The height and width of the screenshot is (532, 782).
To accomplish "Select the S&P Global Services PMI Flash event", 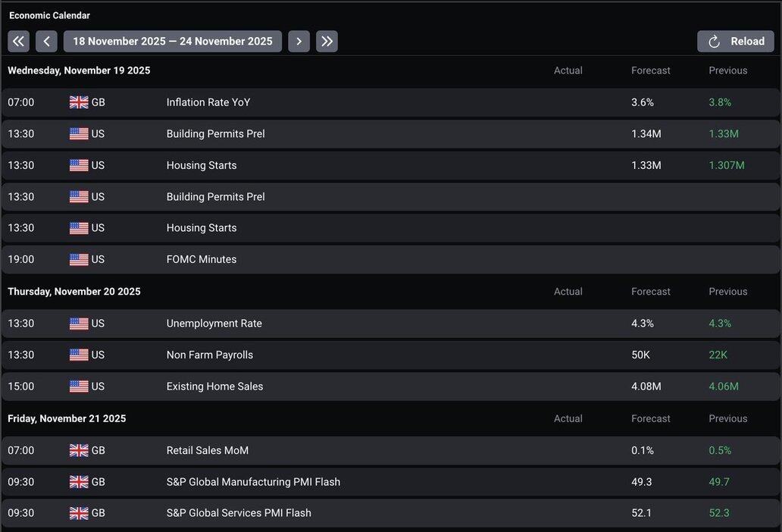I will [239, 513].
